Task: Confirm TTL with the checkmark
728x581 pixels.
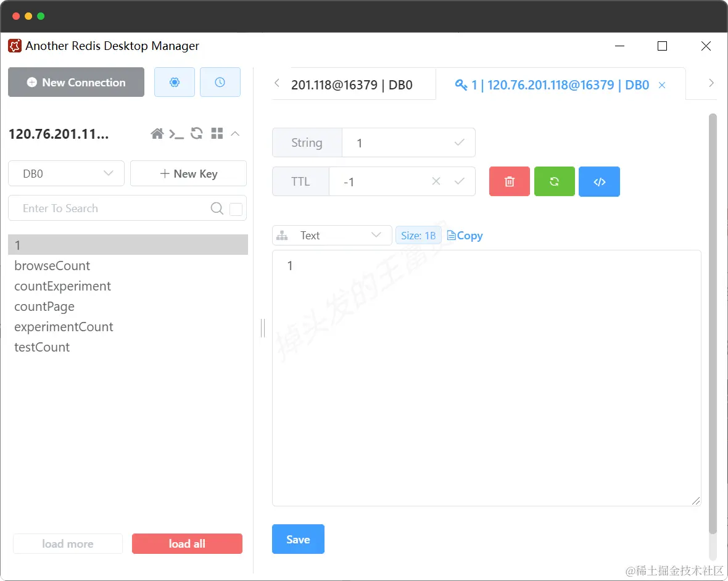Action: click(459, 181)
